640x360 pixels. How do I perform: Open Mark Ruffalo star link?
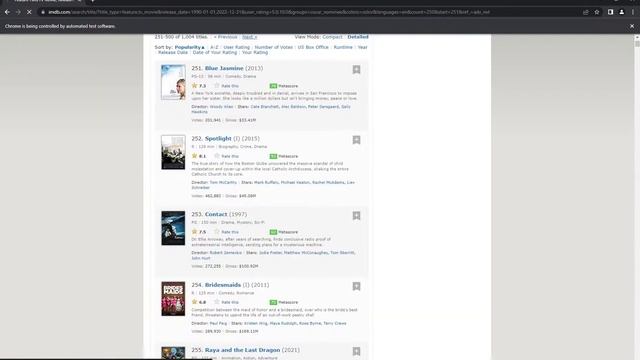click(x=266, y=182)
